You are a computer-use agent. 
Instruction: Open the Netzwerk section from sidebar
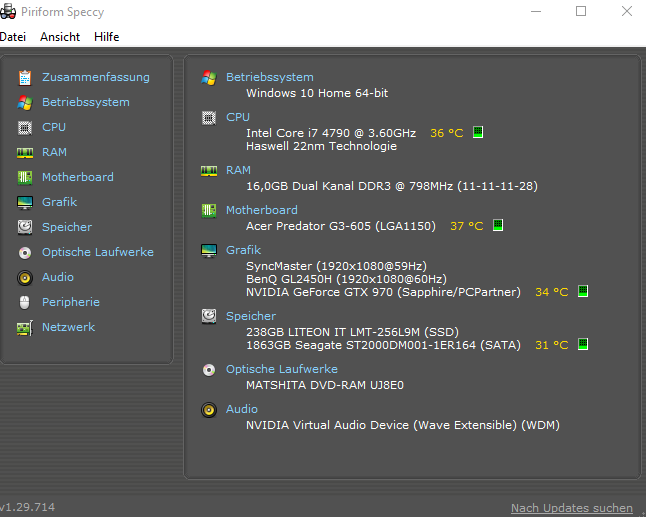(x=68, y=327)
